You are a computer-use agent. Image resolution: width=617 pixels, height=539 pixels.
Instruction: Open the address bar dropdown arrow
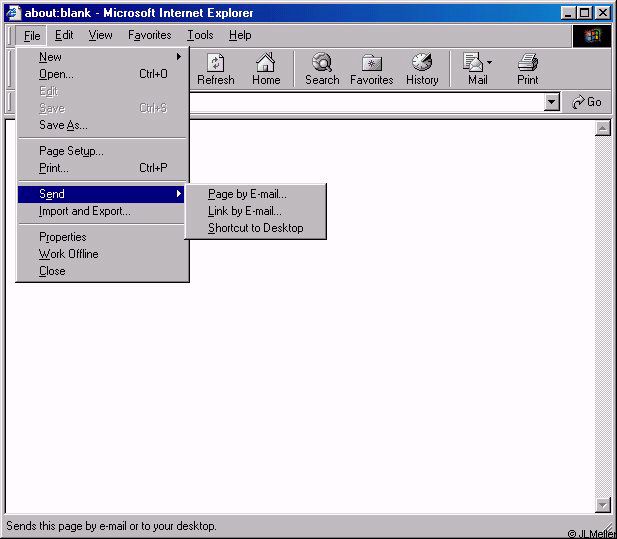pos(552,102)
